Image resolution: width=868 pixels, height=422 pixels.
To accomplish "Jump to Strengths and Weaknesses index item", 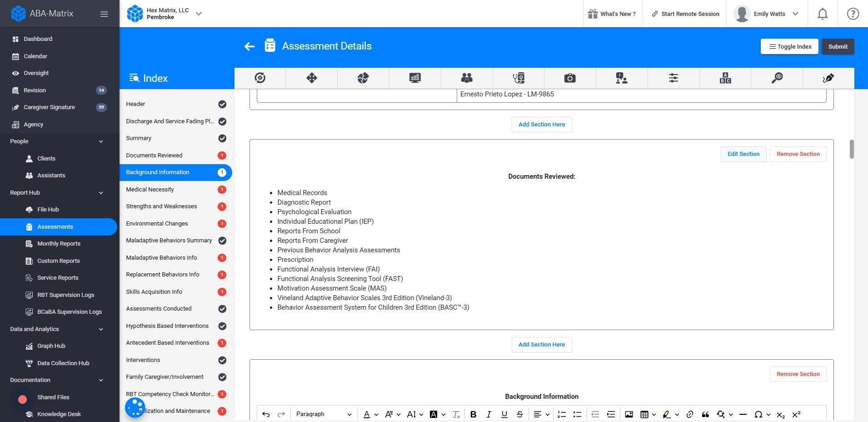I will 176,206.
